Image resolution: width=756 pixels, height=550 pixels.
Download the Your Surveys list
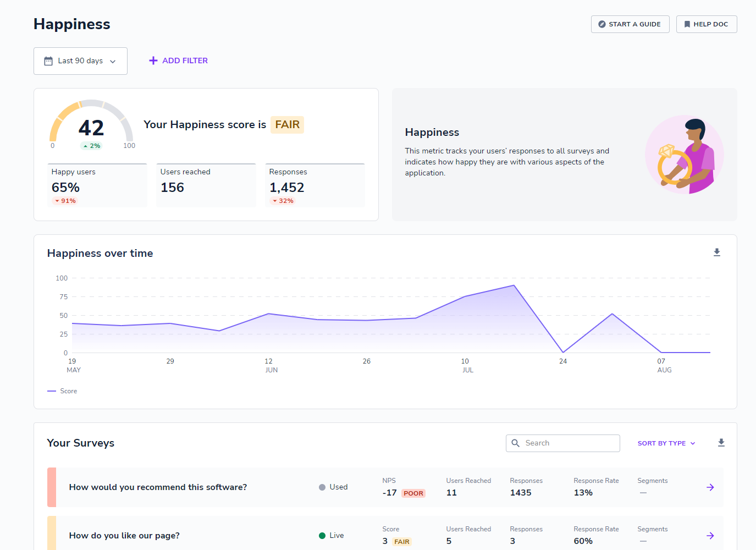(721, 443)
